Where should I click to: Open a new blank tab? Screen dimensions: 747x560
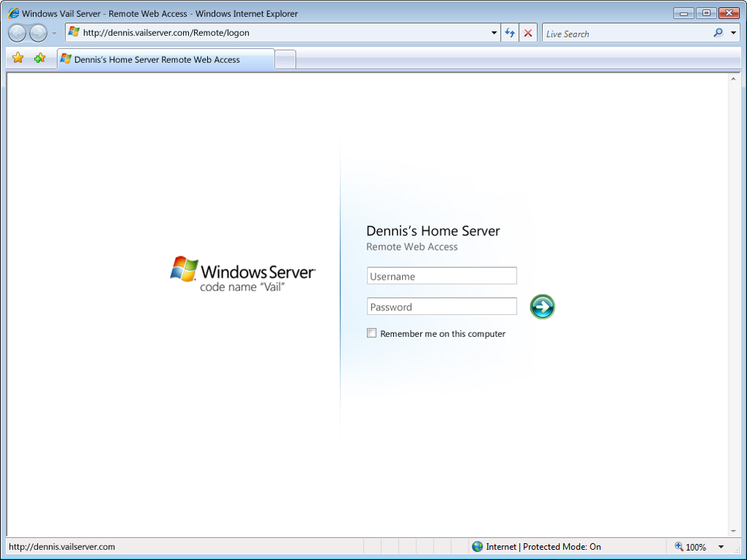tap(286, 60)
